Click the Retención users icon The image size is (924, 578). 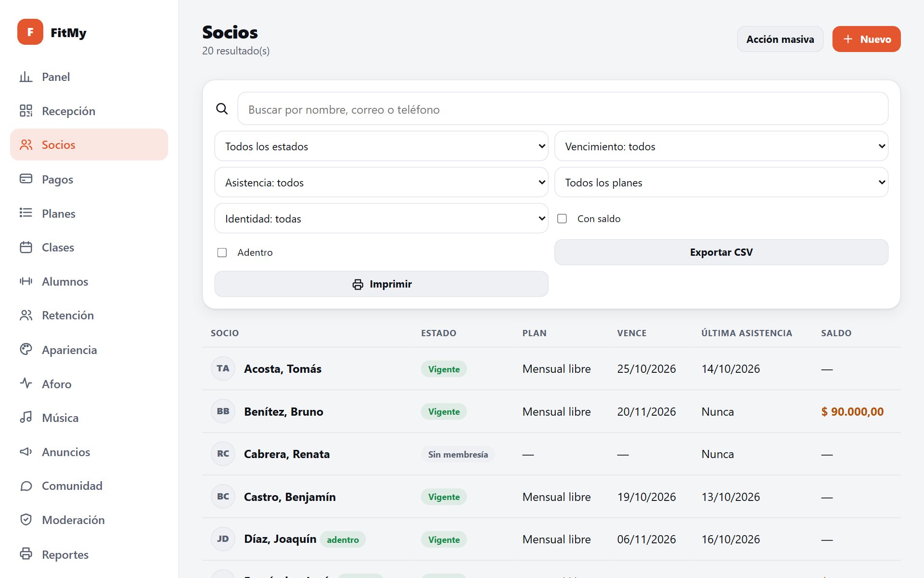[26, 315]
